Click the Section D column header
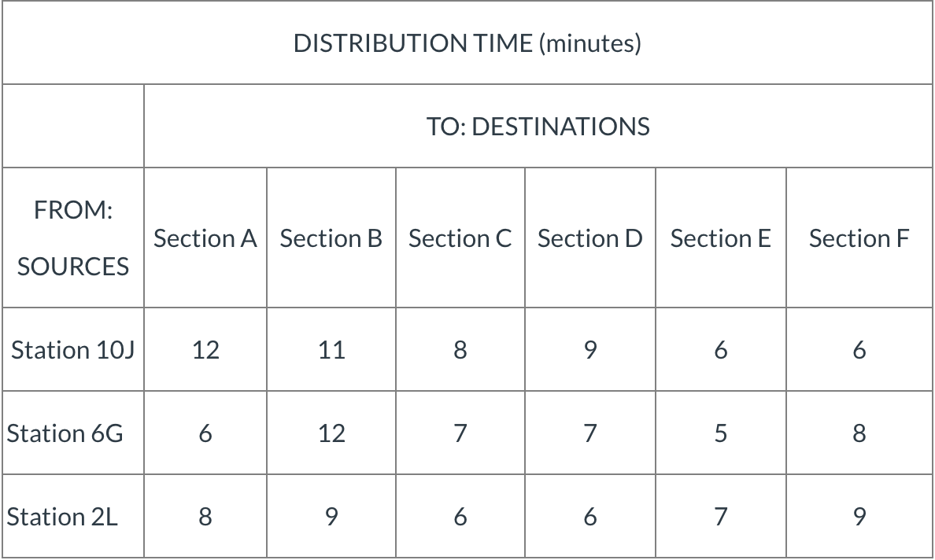Viewport: 935px width, 560px height. click(x=589, y=238)
